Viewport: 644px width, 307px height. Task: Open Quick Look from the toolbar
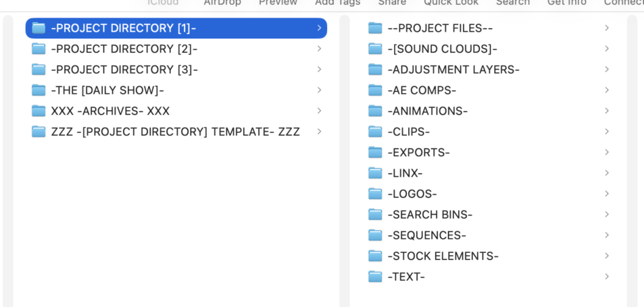click(x=451, y=3)
